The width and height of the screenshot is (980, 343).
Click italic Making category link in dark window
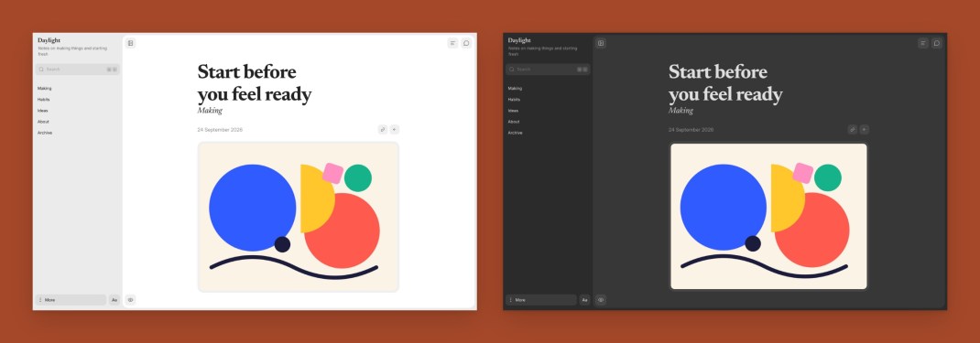[x=681, y=111]
